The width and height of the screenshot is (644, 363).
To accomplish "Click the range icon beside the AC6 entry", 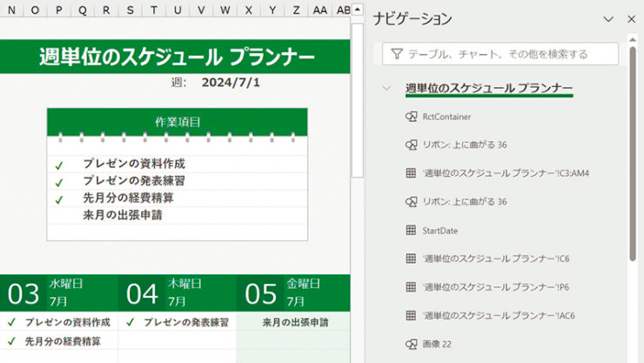I will tap(411, 315).
